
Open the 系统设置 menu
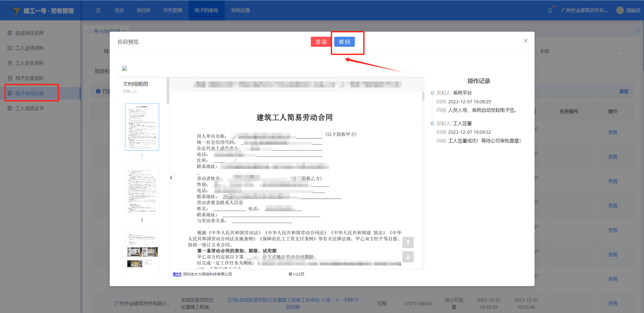point(240,10)
